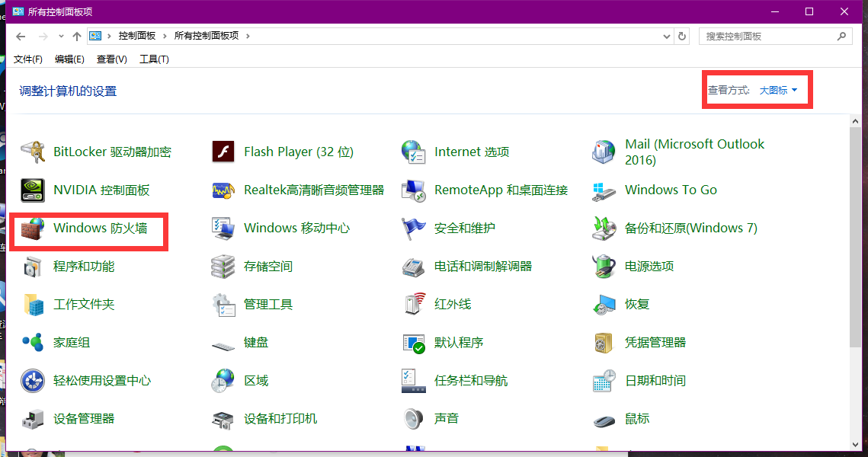The image size is (868, 457).
Task: Expand address bar history dropdown arrow
Action: (667, 37)
